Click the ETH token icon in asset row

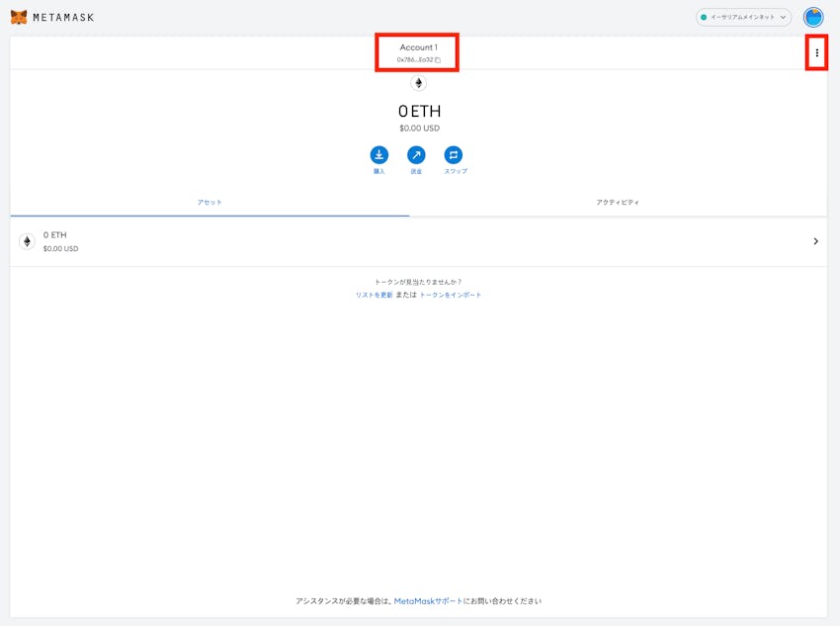coord(27,241)
